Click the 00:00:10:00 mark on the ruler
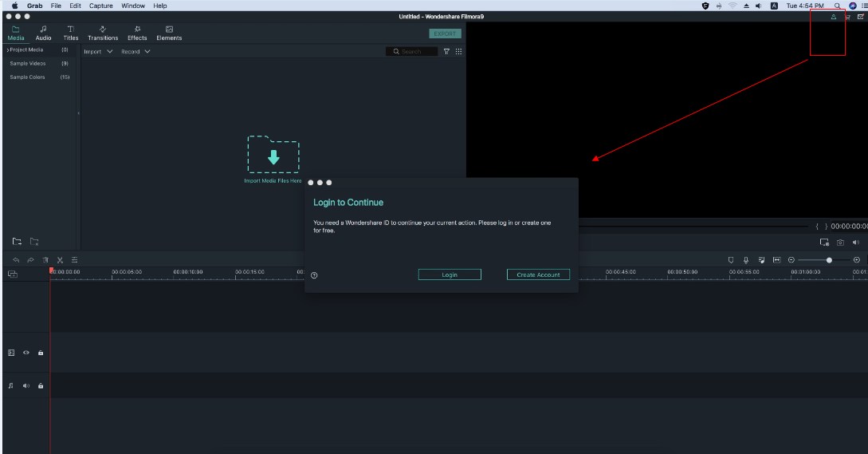The width and height of the screenshot is (868, 454). pos(187,272)
